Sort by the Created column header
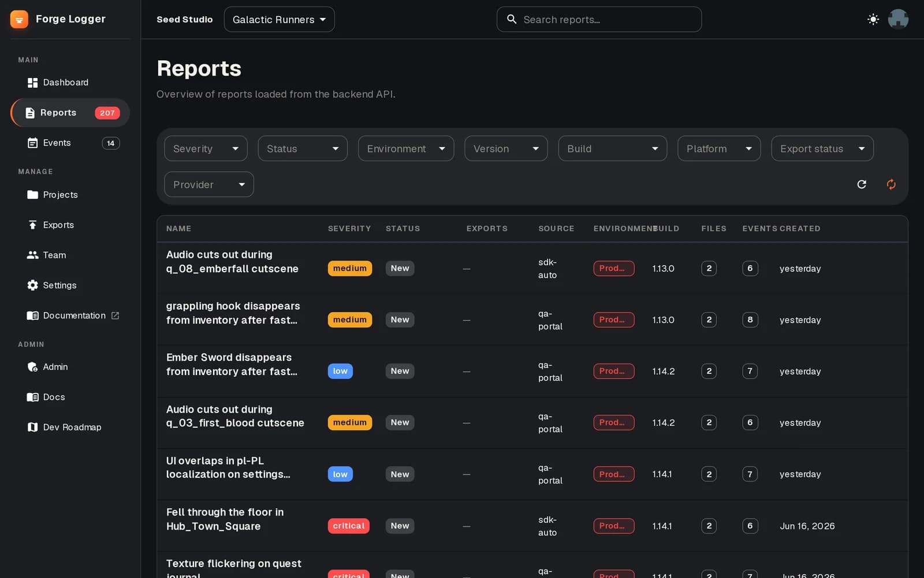 tap(800, 228)
